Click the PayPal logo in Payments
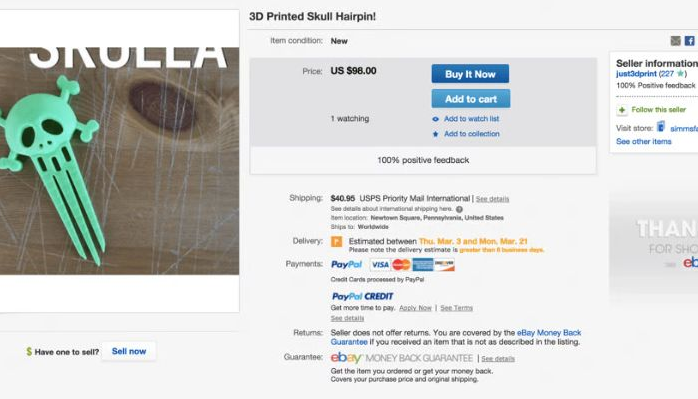 click(x=346, y=265)
